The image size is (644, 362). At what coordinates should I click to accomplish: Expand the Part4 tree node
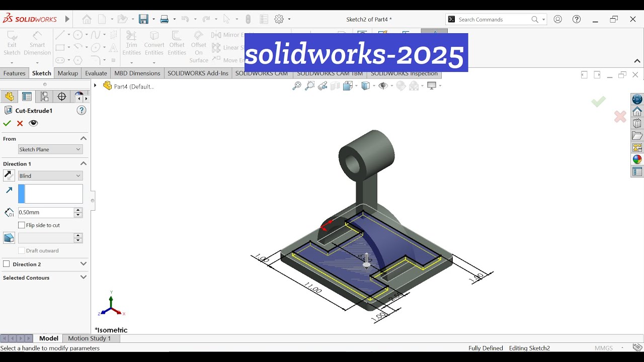point(95,85)
